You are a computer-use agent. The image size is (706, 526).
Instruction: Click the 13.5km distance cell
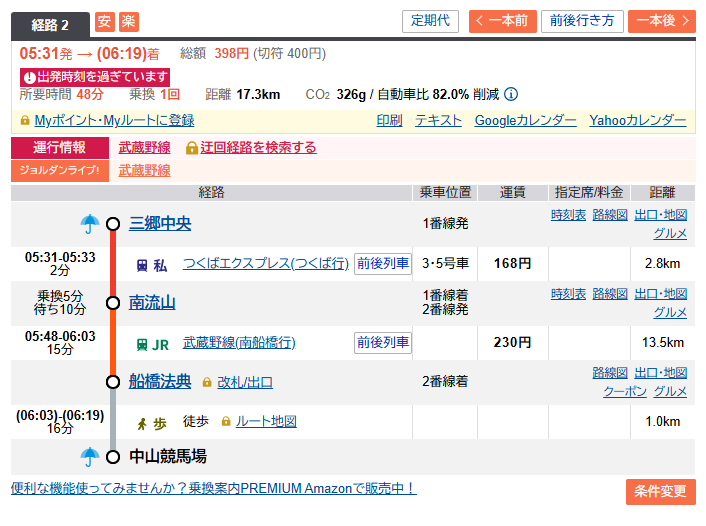663,343
